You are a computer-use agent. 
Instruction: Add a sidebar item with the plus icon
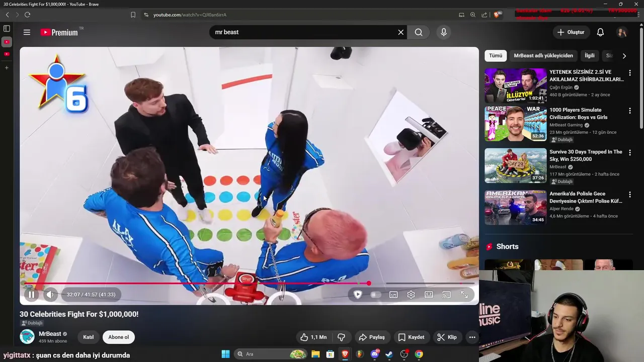pos(7,67)
